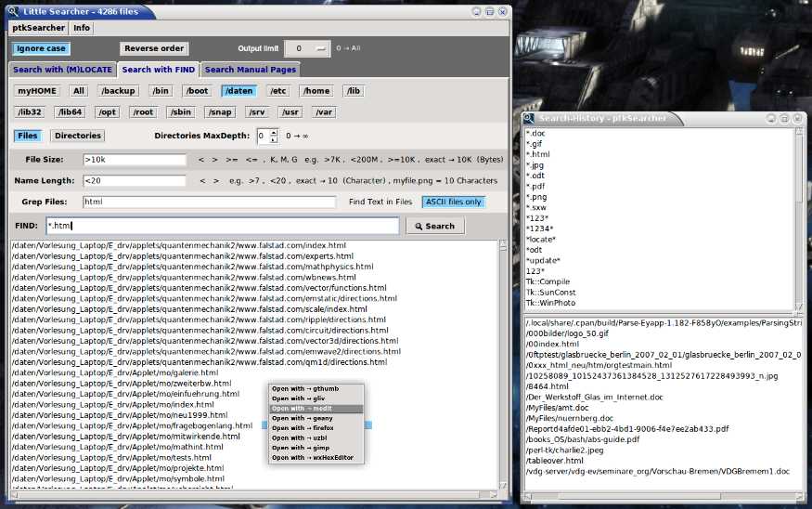Screen dimensions: 812x509
Task: Click the results list horizontal scrollbar
Action: 253,495
